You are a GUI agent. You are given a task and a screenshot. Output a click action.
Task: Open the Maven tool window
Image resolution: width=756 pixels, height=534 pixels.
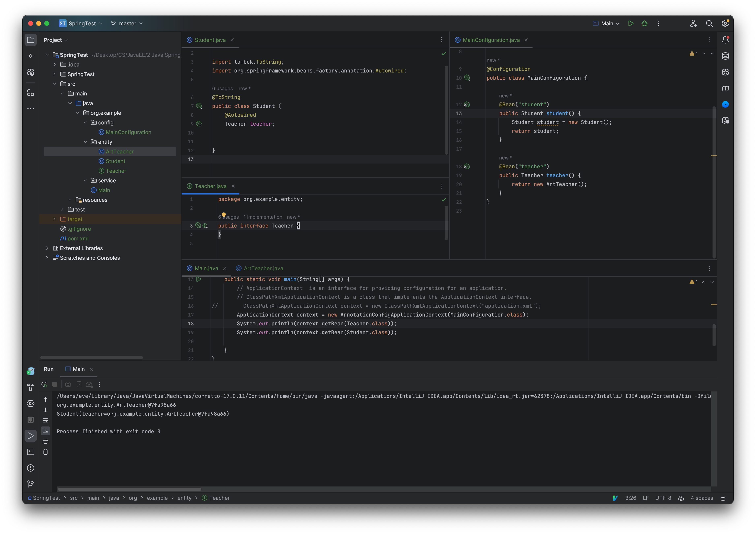(726, 88)
